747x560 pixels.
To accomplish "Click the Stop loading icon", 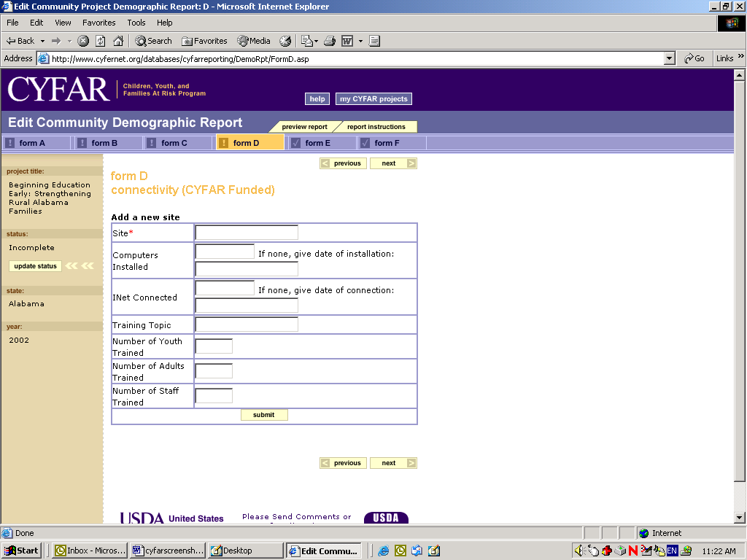I will coord(83,41).
